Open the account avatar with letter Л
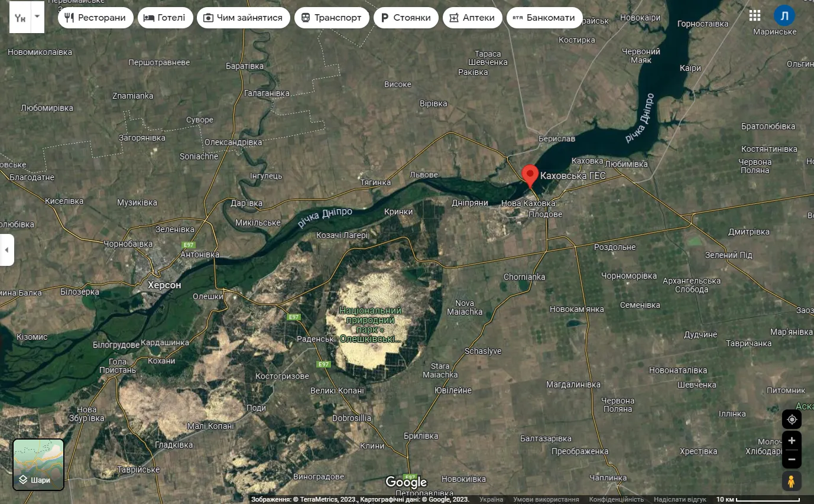Screen dimensions: 814x504 pyautogui.click(x=784, y=16)
